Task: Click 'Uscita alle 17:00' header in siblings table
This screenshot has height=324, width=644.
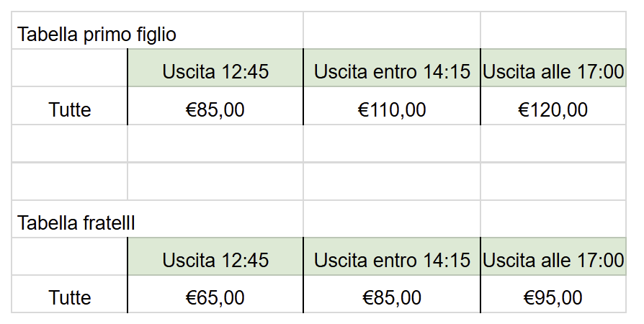Action: coord(553,260)
